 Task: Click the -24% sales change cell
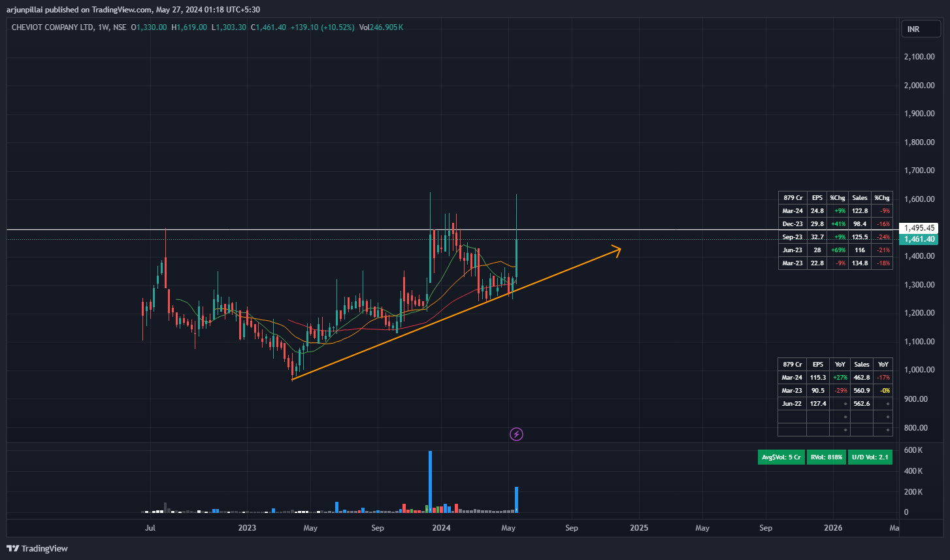coord(883,237)
